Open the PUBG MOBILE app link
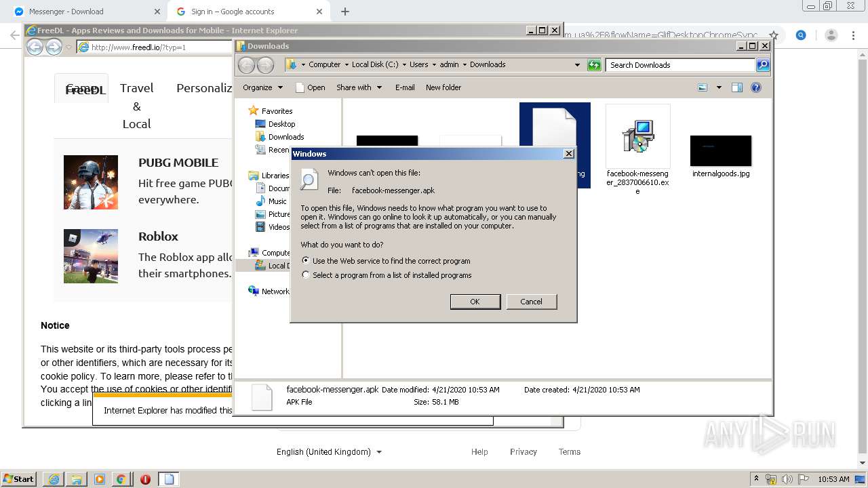 pyautogui.click(x=178, y=163)
